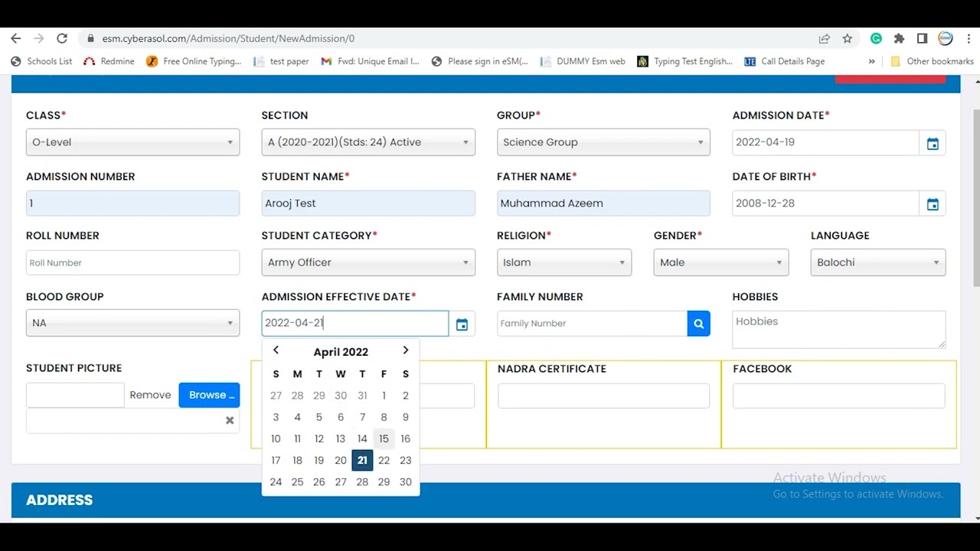This screenshot has height=551, width=980.
Task: Open test paper bookmark
Action: pos(281,61)
